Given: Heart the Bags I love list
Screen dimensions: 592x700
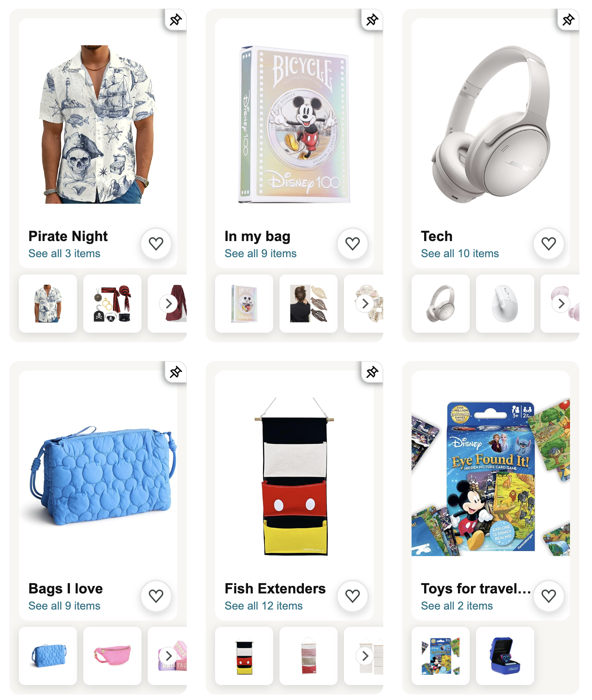Looking at the screenshot, I should tap(156, 596).
